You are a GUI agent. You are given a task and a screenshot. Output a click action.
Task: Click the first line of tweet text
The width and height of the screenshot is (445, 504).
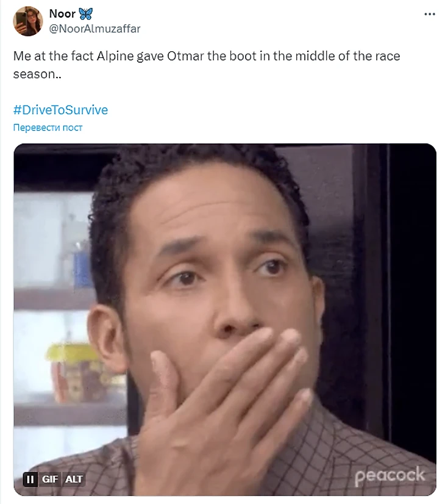(207, 56)
